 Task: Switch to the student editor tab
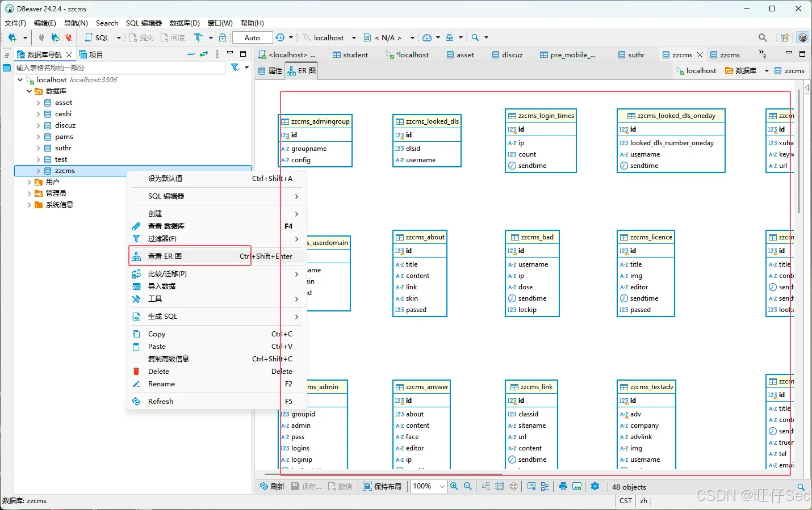[x=350, y=55]
